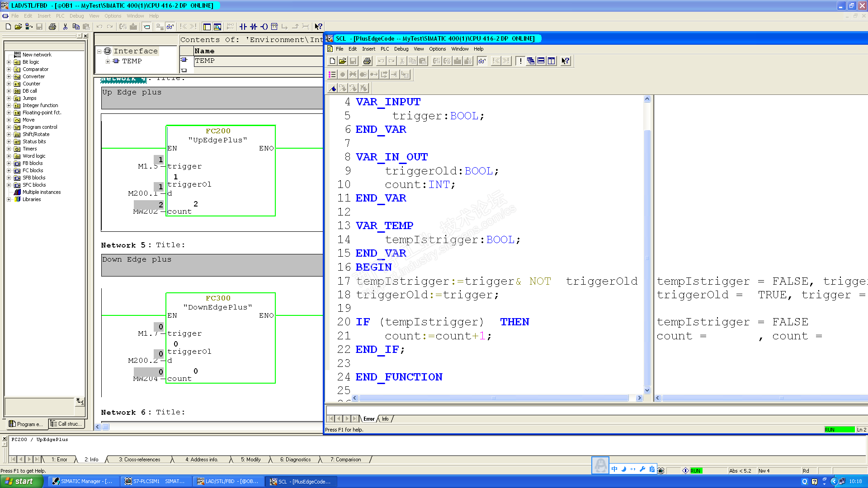Toggle the LAD editor monitor glasses button

click(170, 27)
